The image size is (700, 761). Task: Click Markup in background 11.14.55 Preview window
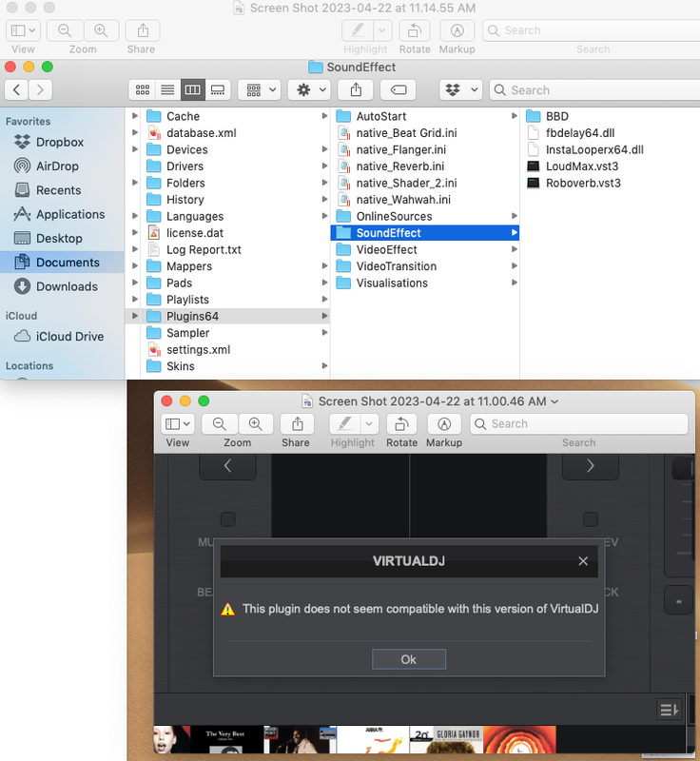(457, 30)
